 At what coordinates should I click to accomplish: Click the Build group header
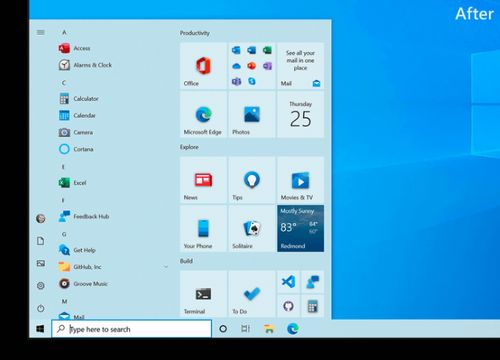(x=186, y=261)
